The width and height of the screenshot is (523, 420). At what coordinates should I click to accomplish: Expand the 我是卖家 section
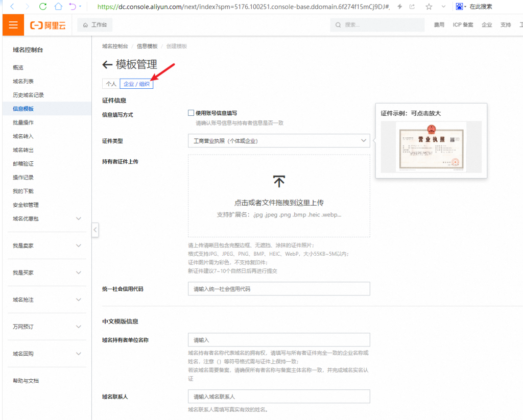[78, 245]
